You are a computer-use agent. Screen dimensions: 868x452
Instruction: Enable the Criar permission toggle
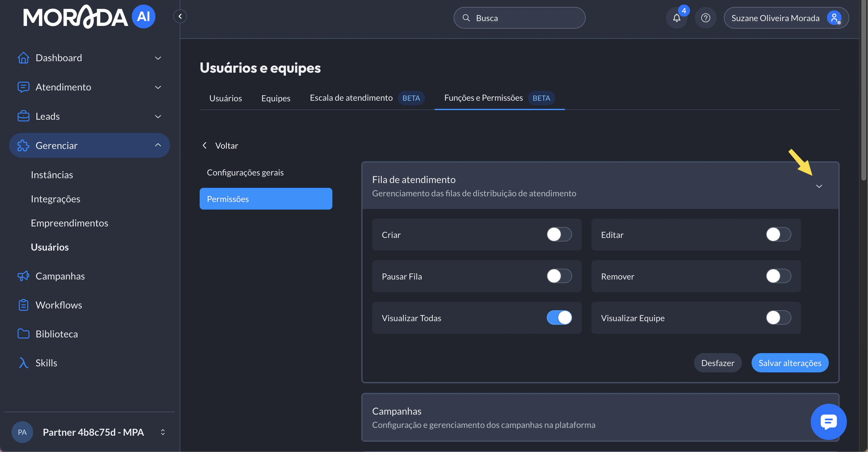coord(559,235)
